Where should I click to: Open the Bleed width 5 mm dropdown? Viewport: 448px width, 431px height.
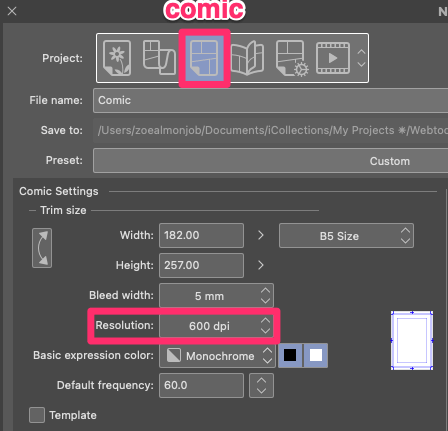(216, 295)
